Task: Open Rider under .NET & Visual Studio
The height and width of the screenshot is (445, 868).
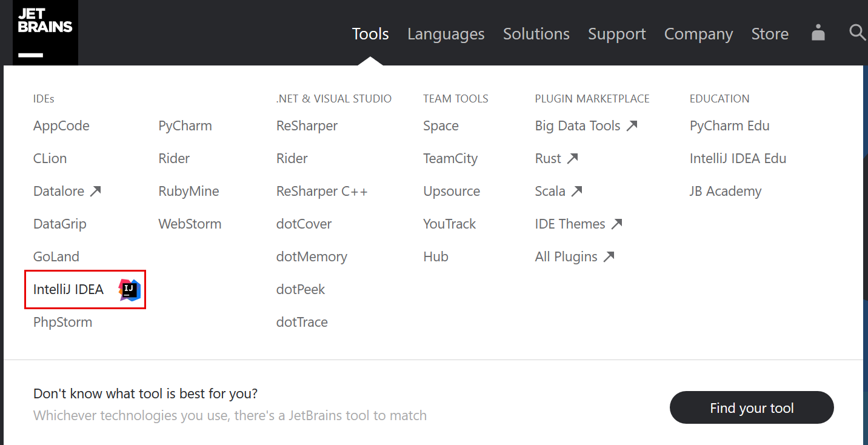Action: coord(292,159)
